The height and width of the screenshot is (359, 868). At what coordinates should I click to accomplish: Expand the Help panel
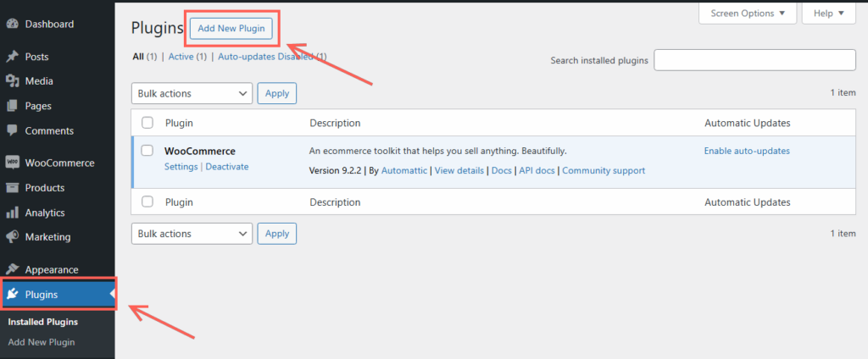coord(829,14)
